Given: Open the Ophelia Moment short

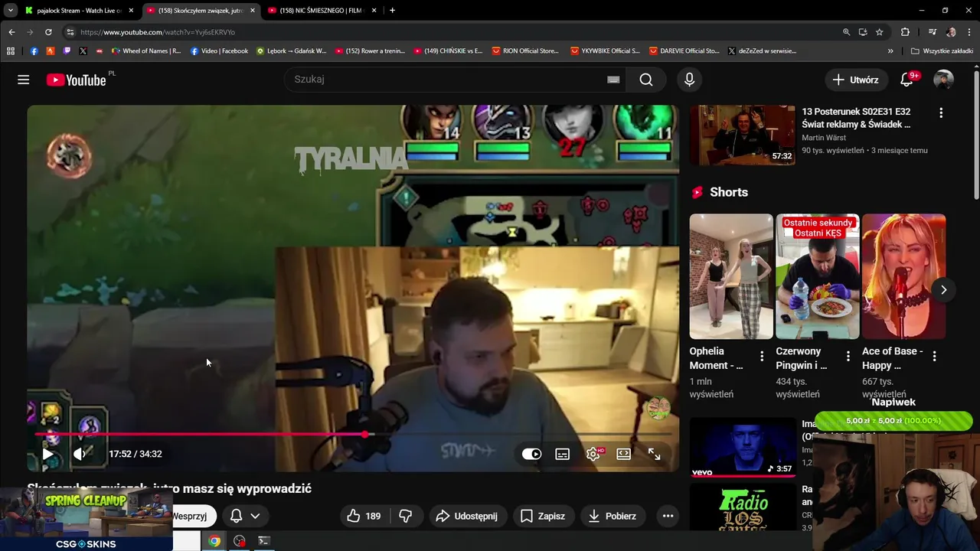Looking at the screenshot, I should (731, 276).
